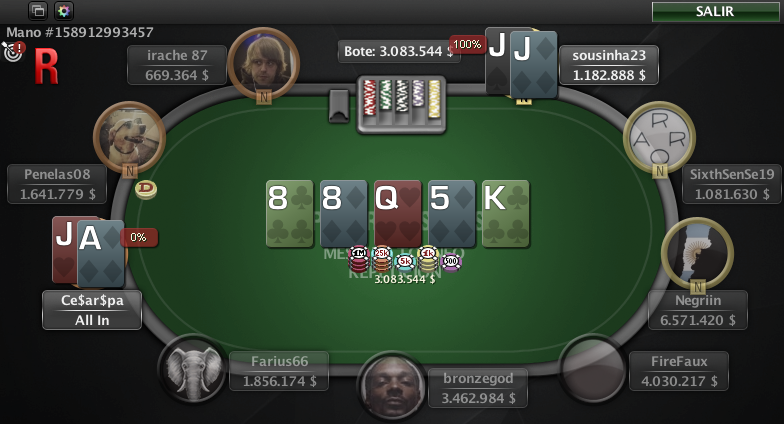The height and width of the screenshot is (424, 784).
Task: Click the ARRO avatar of SixthSenSe19
Action: tap(660, 138)
